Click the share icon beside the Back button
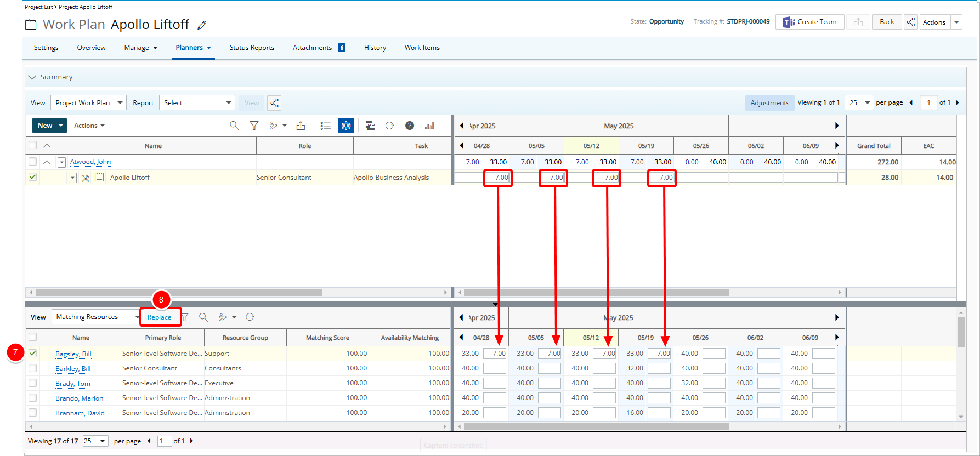The width and height of the screenshot is (980, 456). (911, 22)
